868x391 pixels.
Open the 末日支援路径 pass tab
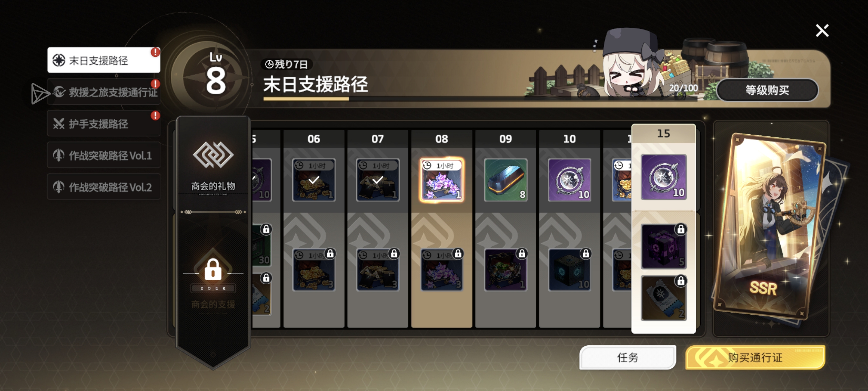click(104, 60)
